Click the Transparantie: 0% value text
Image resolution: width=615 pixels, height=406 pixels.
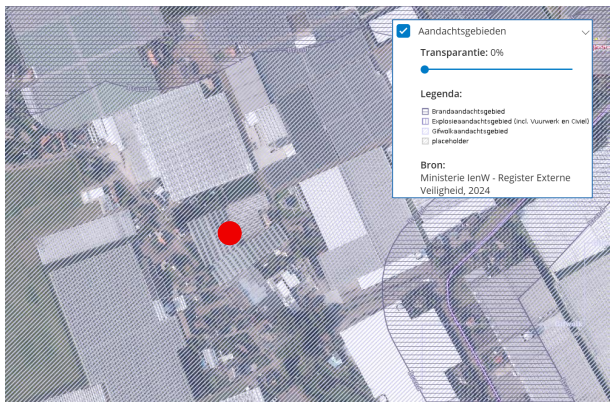[462, 53]
